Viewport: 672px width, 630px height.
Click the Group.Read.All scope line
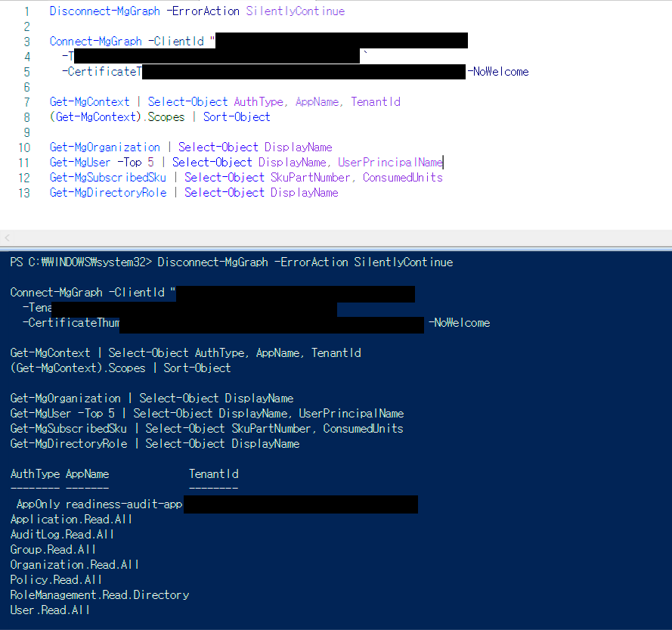click(x=53, y=549)
